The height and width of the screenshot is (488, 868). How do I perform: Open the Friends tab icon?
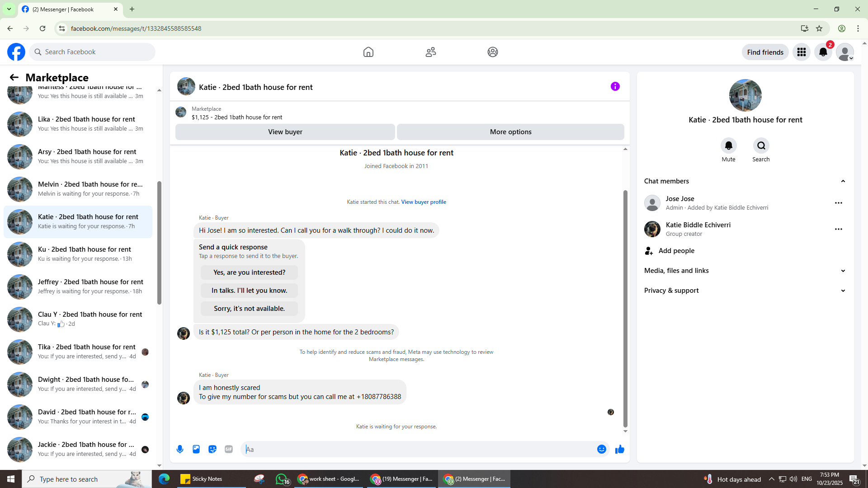[x=430, y=52]
